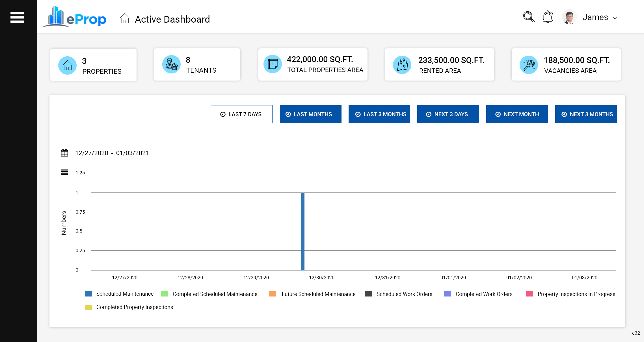Open the notifications bell icon

[x=548, y=17]
